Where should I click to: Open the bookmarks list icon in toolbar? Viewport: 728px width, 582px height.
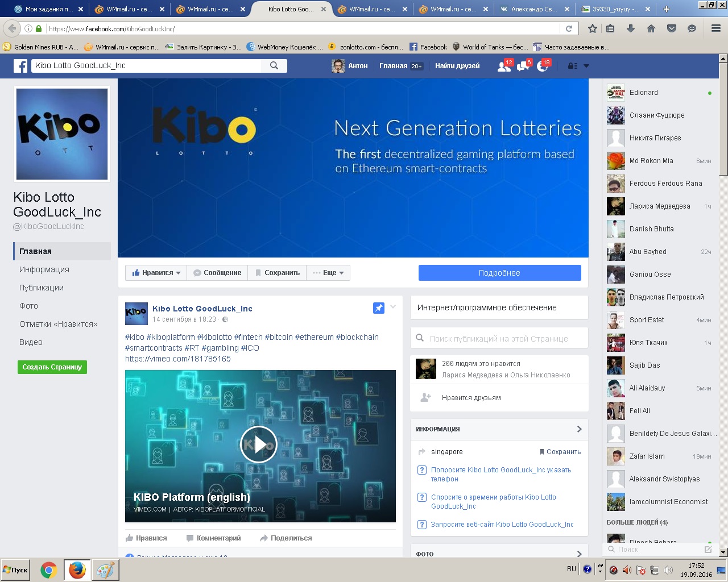coord(610,28)
